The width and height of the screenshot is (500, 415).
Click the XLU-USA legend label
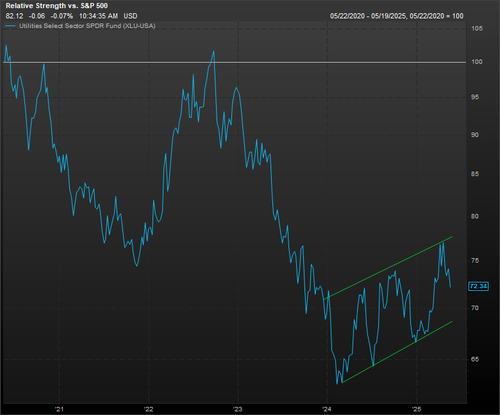point(87,26)
